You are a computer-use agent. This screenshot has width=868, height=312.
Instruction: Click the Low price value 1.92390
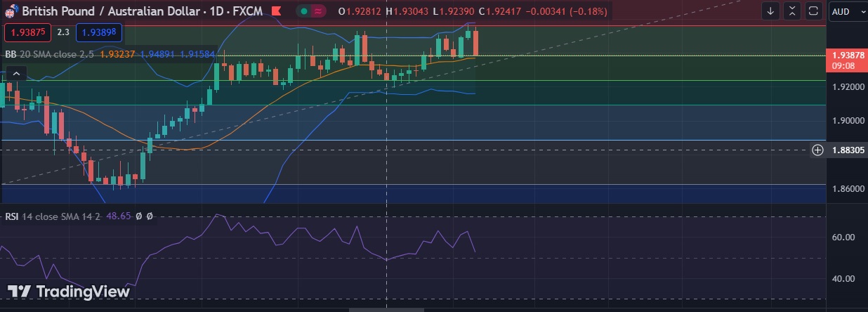point(456,11)
